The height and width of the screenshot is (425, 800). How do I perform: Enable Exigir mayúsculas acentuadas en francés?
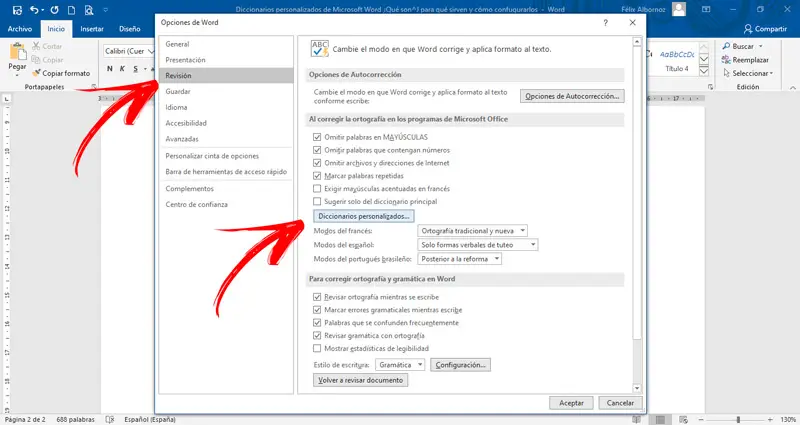(317, 189)
